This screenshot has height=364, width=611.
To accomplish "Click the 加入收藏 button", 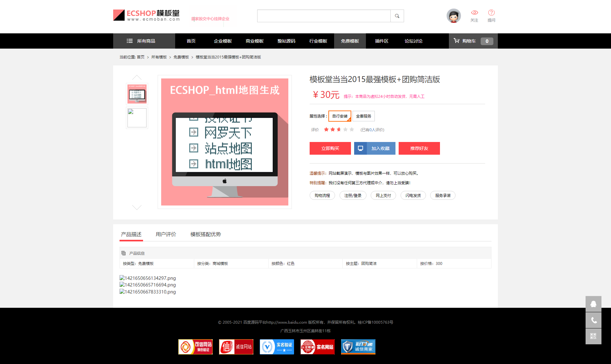I will (x=375, y=148).
